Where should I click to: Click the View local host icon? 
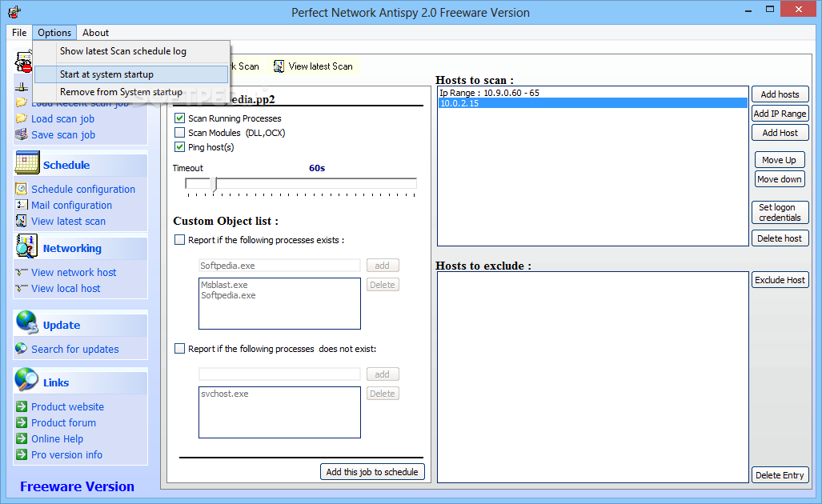click(x=21, y=288)
